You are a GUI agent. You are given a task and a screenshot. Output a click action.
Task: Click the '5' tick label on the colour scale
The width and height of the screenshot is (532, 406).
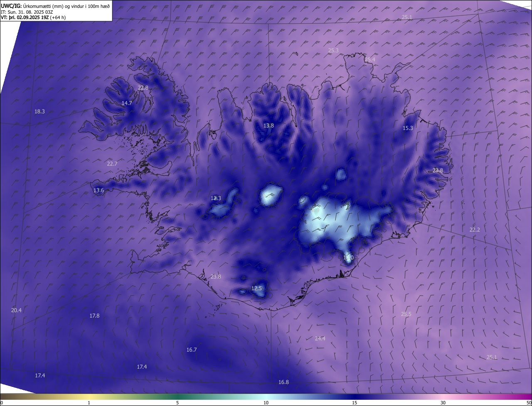pyautogui.click(x=177, y=403)
